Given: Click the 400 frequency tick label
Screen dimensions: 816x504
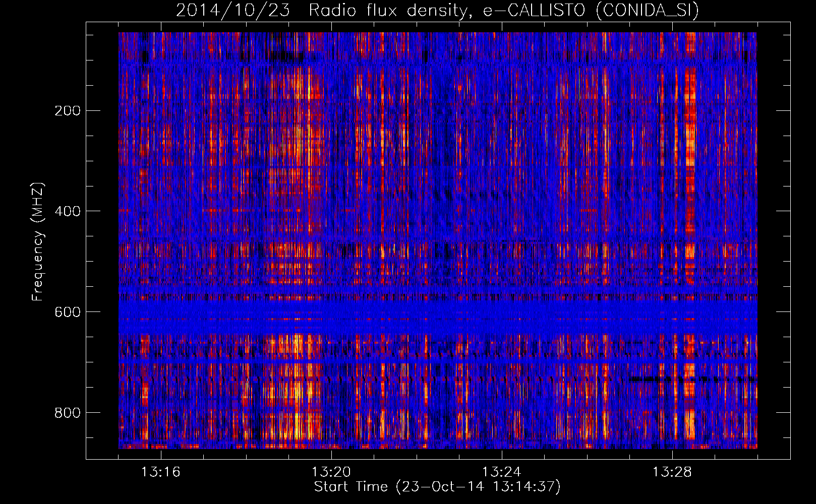Looking at the screenshot, I should [x=67, y=211].
